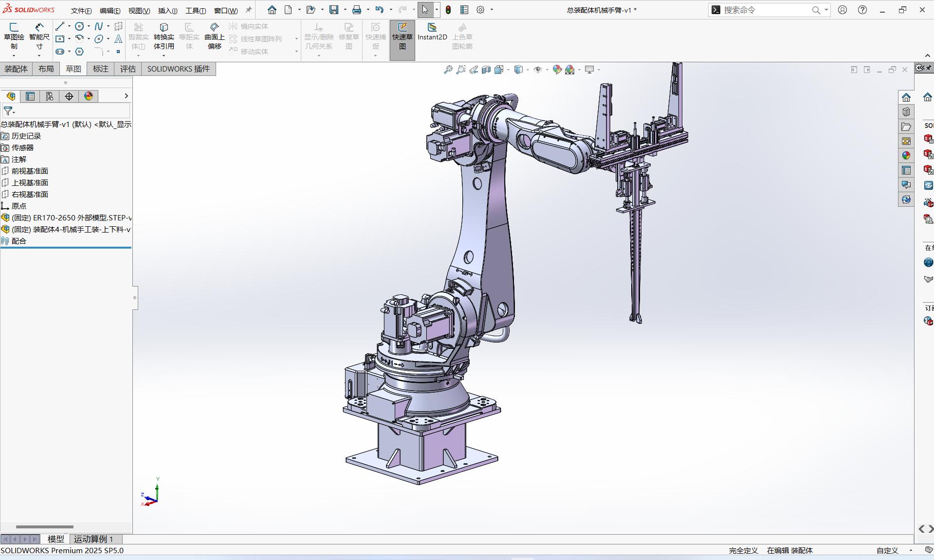
Task: Select the 配合 tree item
Action: pyautogui.click(x=18, y=241)
